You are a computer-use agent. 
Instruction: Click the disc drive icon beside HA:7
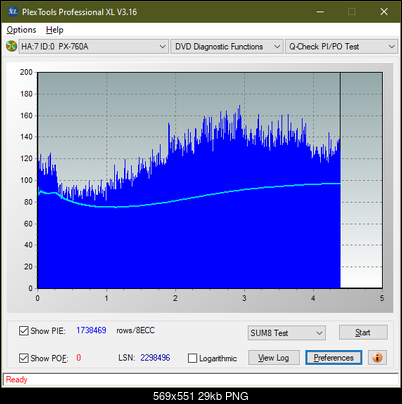(x=11, y=46)
